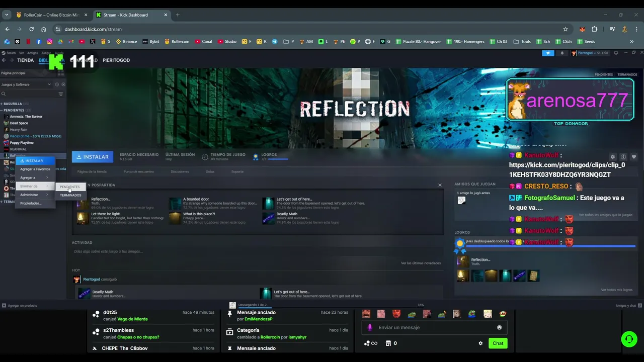Go back with the Steam back arrow
644x362 pixels.
pos(4,60)
